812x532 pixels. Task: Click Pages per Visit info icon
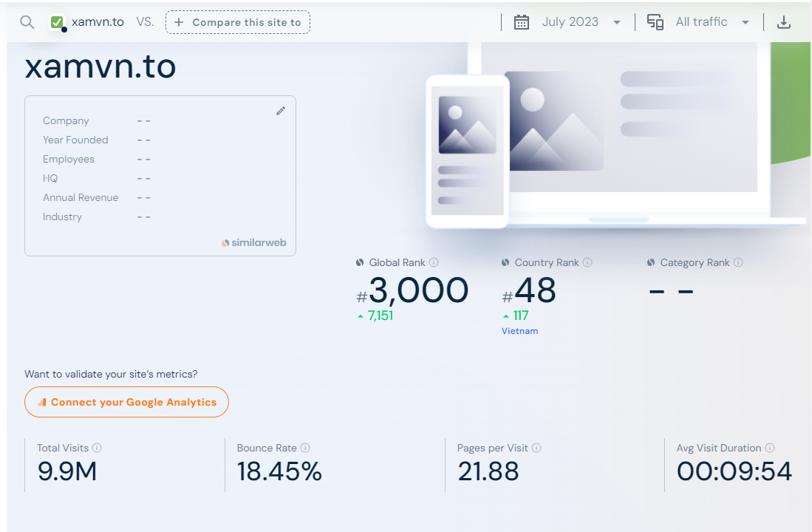point(536,448)
